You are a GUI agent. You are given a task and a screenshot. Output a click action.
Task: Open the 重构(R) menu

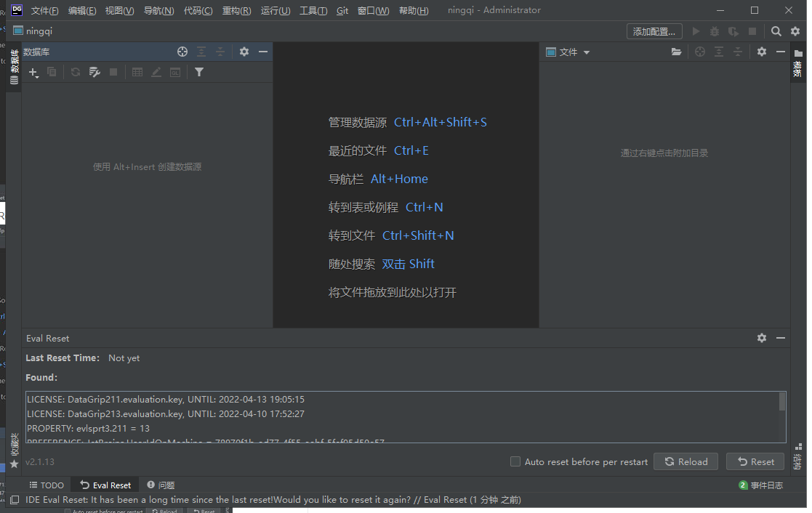[237, 10]
